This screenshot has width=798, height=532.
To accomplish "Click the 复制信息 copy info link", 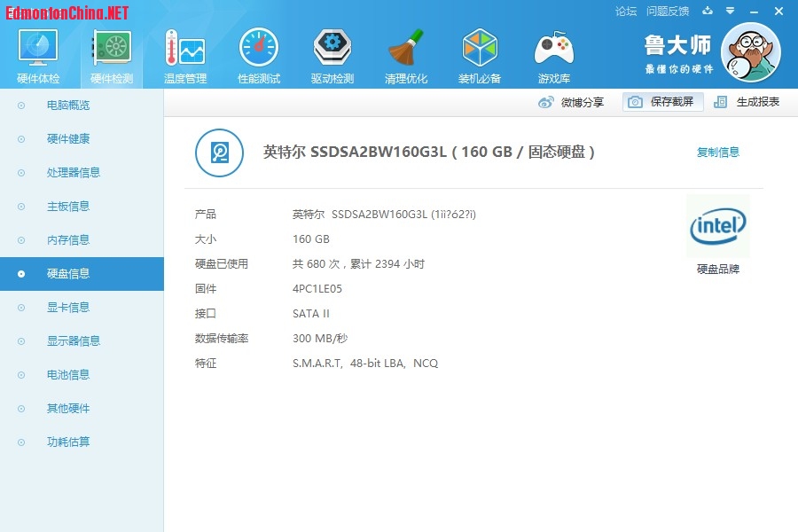I will pos(718,152).
